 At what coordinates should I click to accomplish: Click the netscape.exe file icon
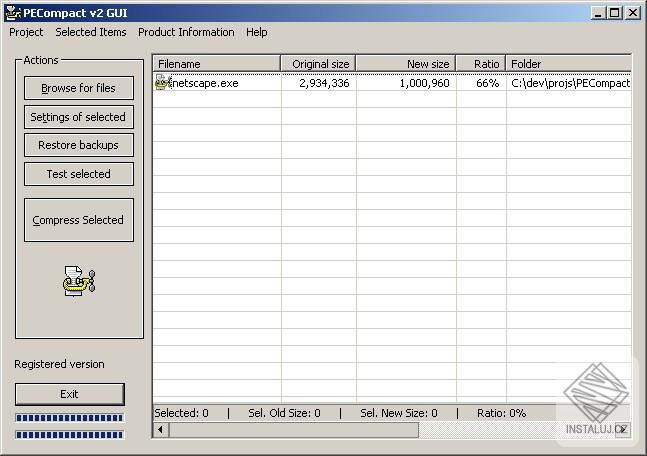pos(163,83)
